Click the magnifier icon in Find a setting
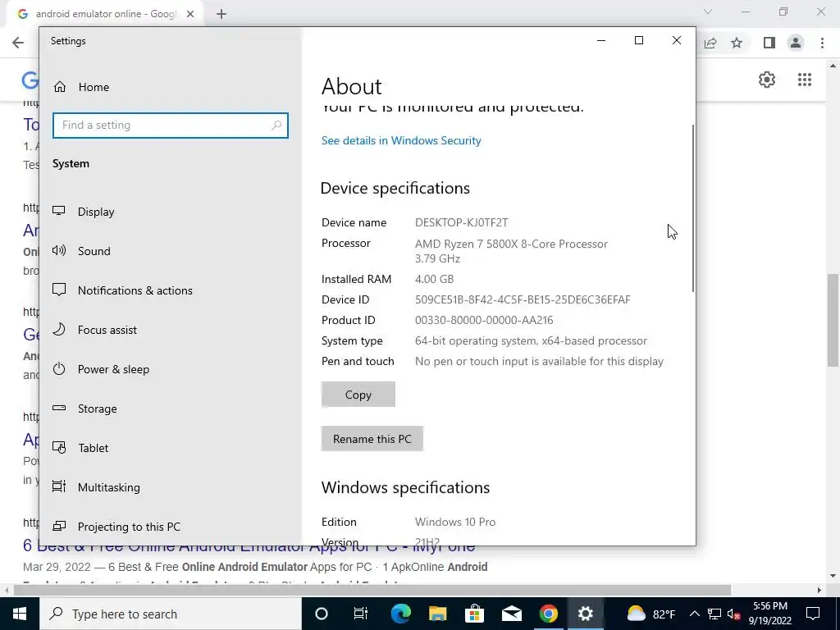Screen dimensions: 840x630 pos(276,126)
